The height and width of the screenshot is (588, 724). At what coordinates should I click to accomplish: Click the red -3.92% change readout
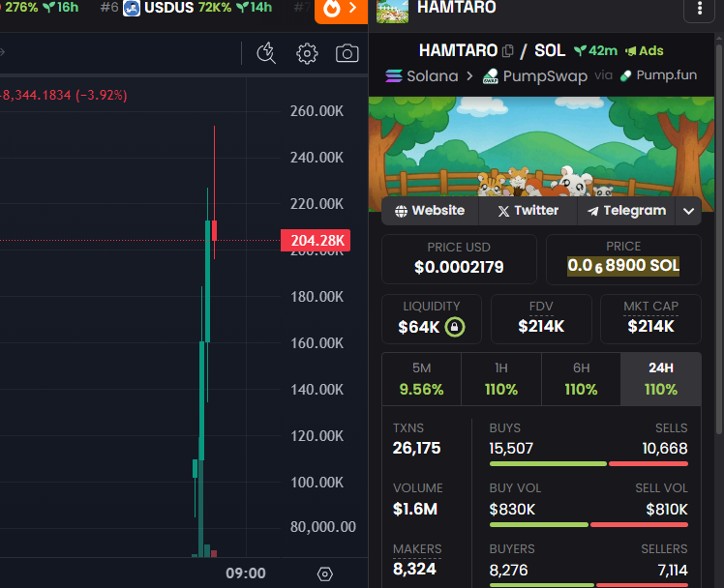(x=101, y=95)
